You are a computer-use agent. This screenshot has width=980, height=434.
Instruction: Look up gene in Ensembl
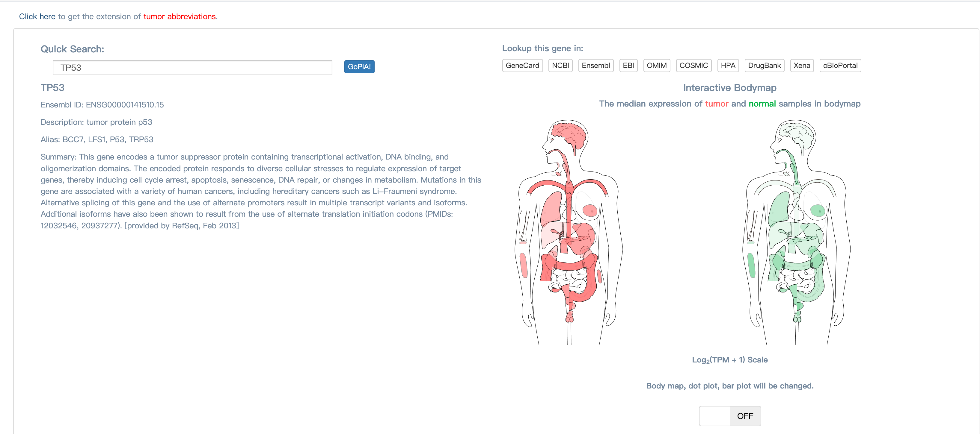[595, 65]
